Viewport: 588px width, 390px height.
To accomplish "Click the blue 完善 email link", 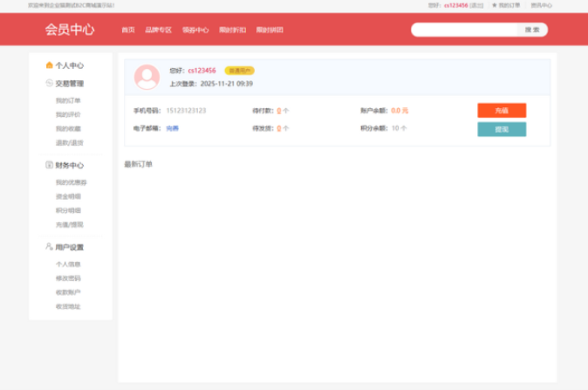I will 173,128.
